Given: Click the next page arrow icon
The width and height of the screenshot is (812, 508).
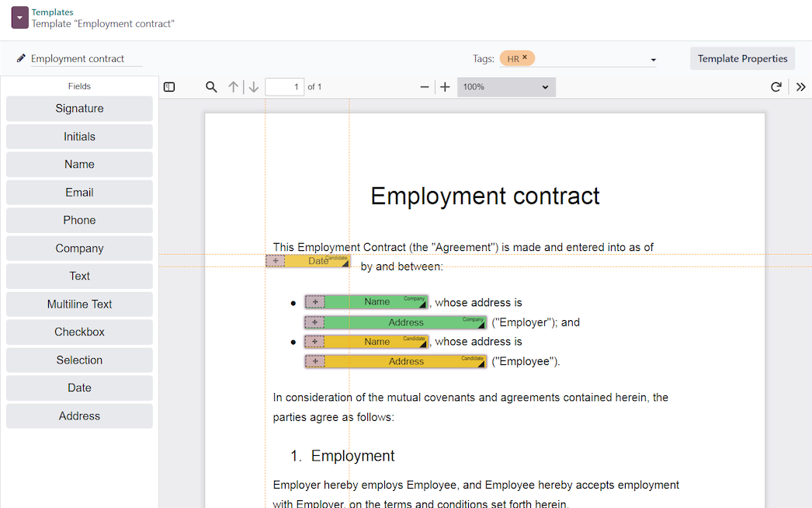Looking at the screenshot, I should pyautogui.click(x=253, y=86).
